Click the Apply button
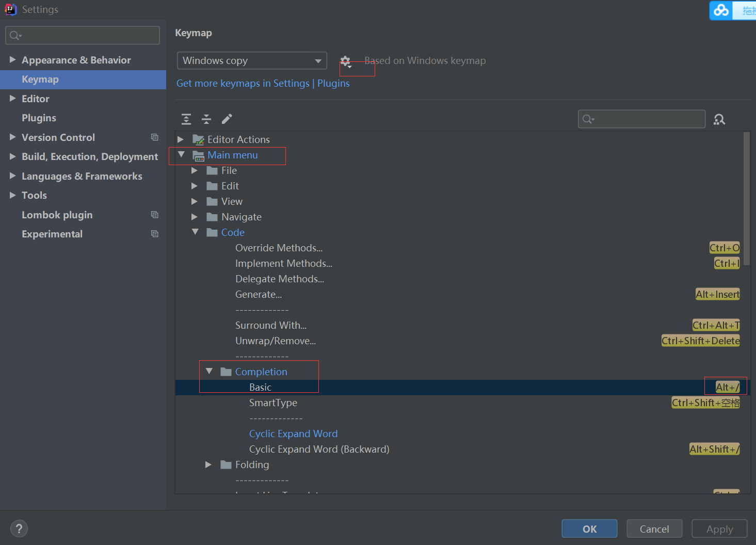The height and width of the screenshot is (545, 756). [719, 529]
